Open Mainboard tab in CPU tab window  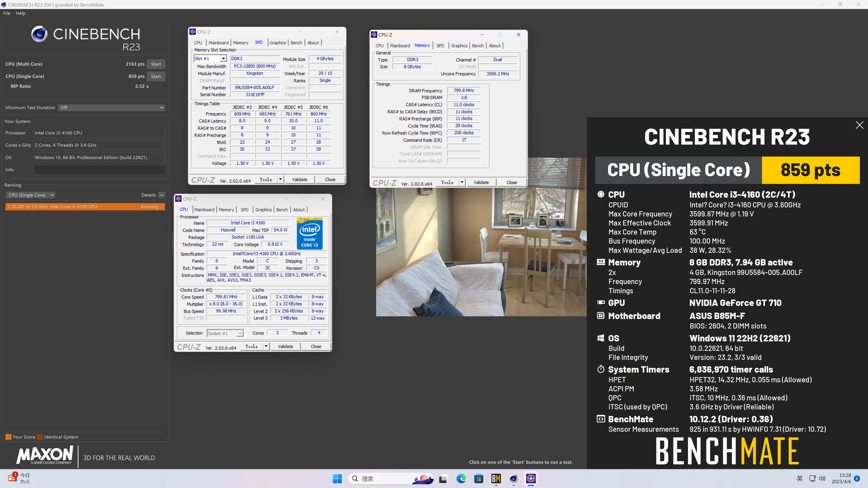(204, 210)
